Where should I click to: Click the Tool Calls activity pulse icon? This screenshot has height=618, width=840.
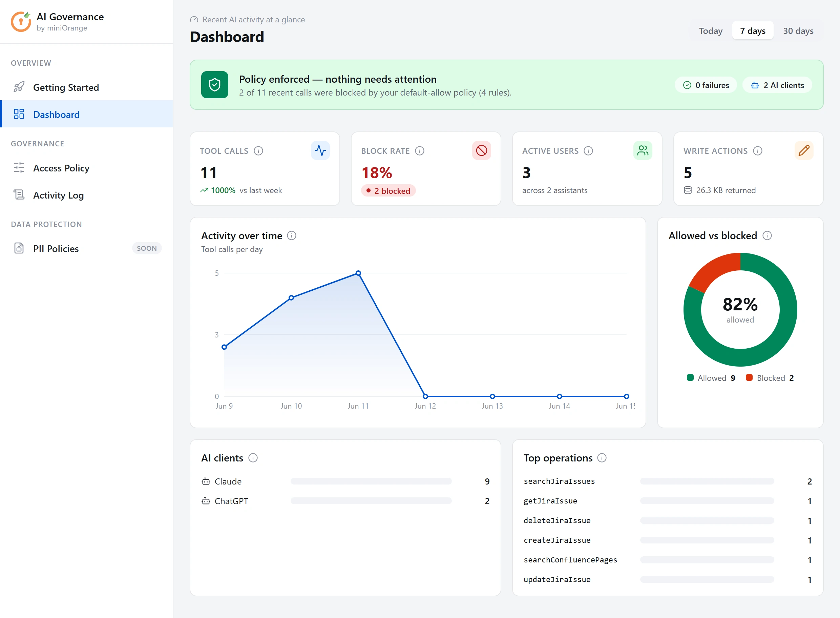(320, 150)
